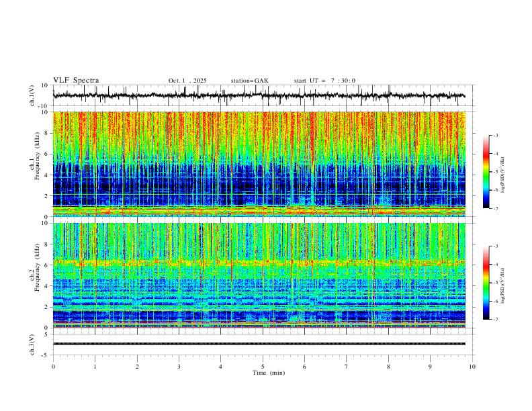Viewport: 532px width, 411px height.
Task: Click time axis tick label "9"
Action: point(430,367)
